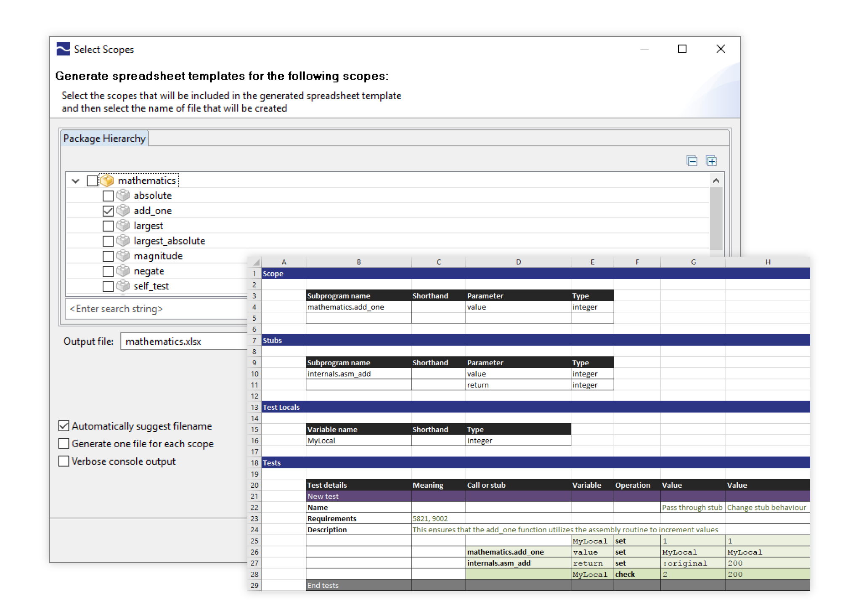Select spreadsheet column B header
The height and width of the screenshot is (616, 848).
[358, 262]
